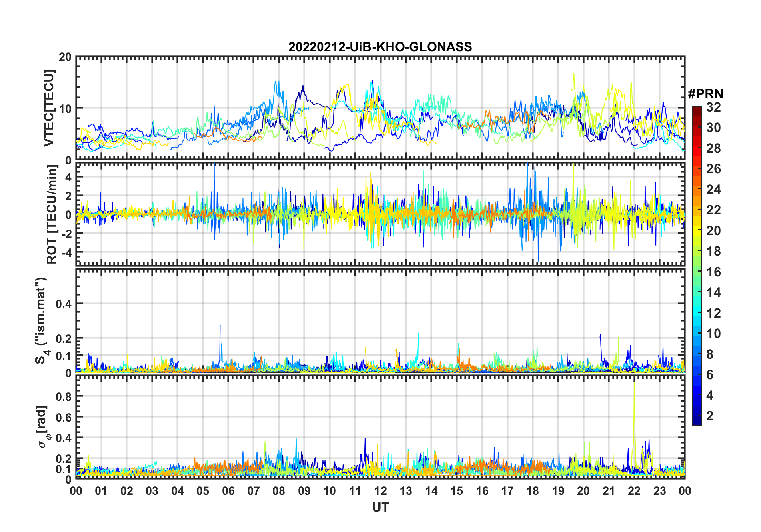761x532 pixels.
Task: Click the σφ[rad] y-axis label
Action: (43, 427)
